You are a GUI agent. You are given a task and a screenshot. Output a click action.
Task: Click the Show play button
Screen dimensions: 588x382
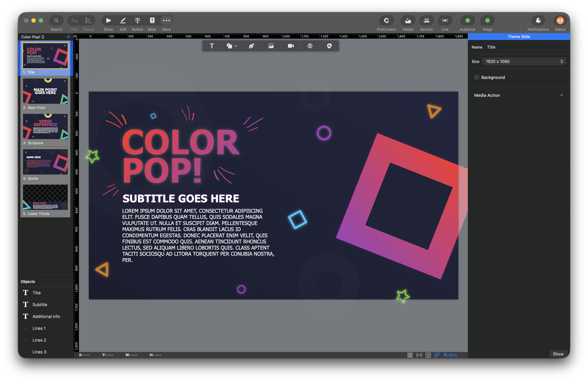108,21
